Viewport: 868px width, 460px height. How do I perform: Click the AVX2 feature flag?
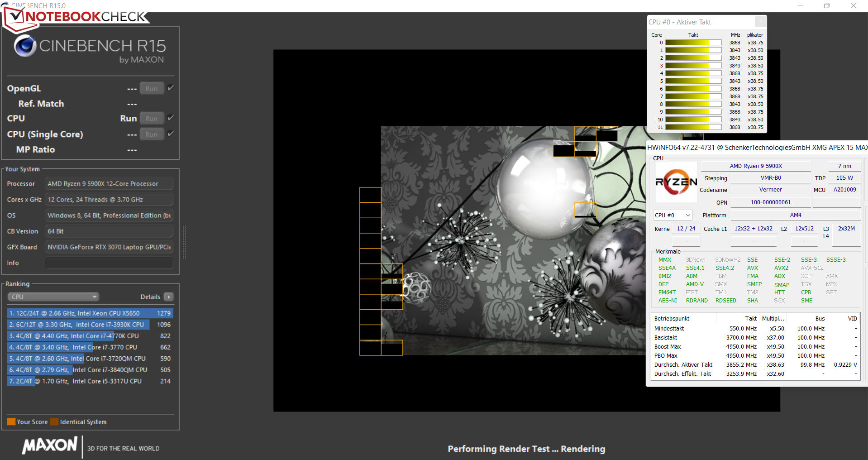(x=781, y=268)
